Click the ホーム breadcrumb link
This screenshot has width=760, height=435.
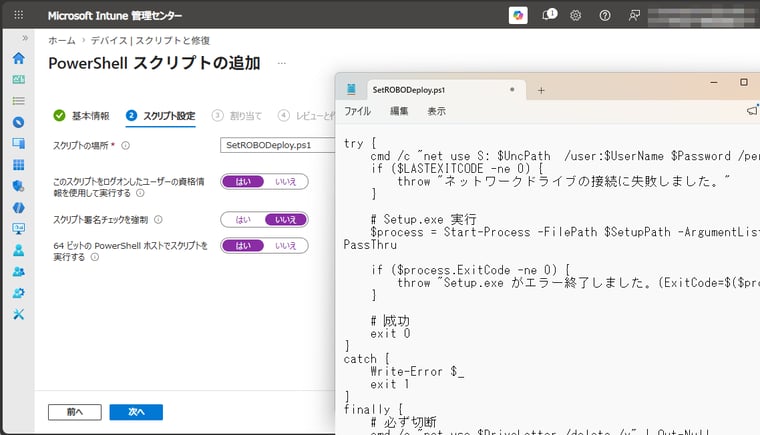pos(62,41)
